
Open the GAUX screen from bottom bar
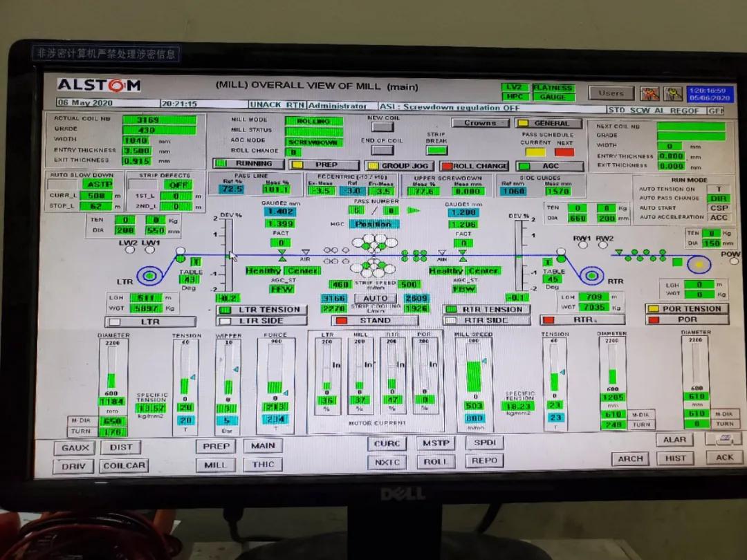coord(75,447)
